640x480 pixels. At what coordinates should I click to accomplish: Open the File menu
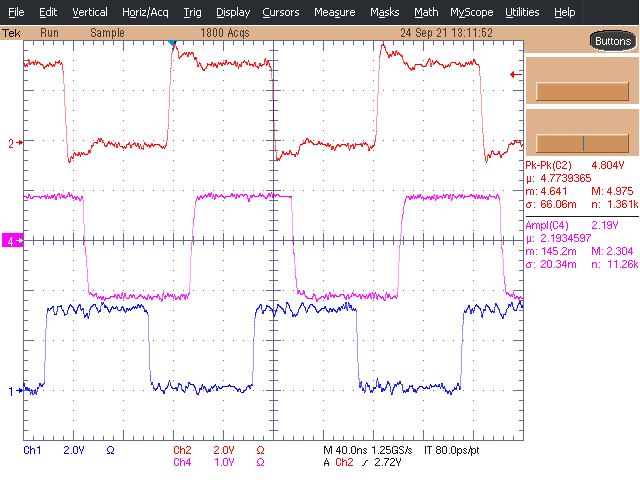[x=16, y=12]
